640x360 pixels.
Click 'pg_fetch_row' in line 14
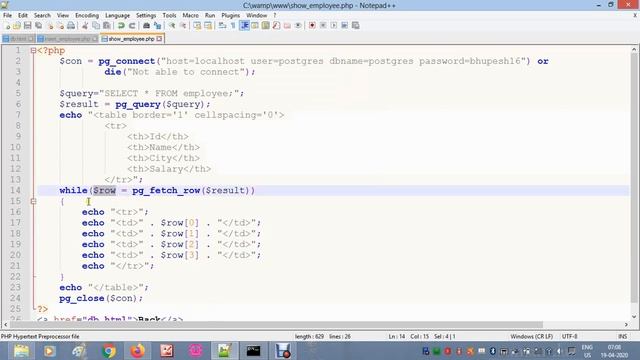pos(166,191)
